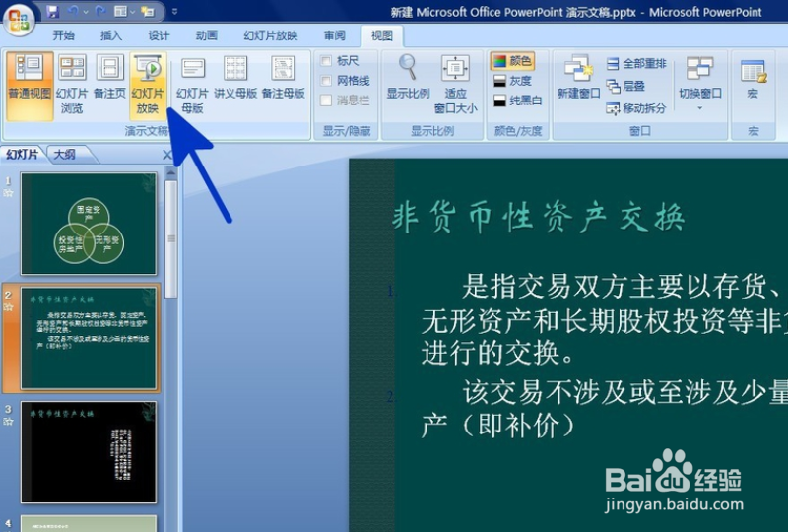
Task: Open 切换窗口 switch windows dropdown
Action: [700, 86]
